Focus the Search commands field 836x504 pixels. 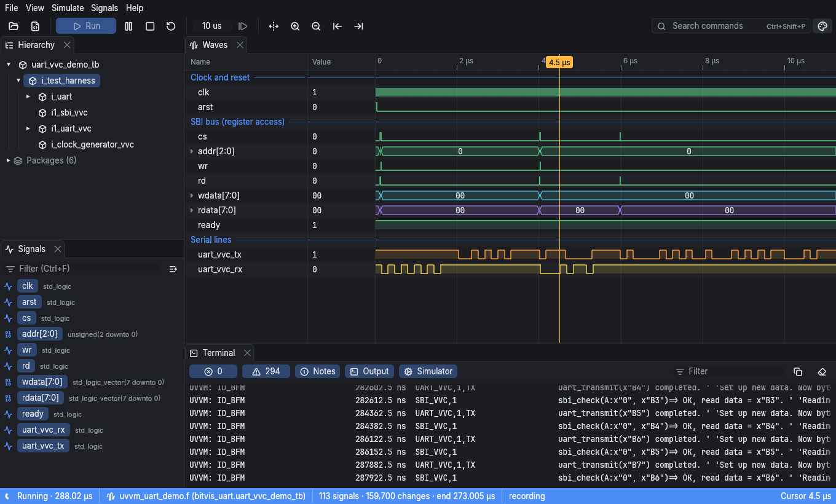point(731,26)
